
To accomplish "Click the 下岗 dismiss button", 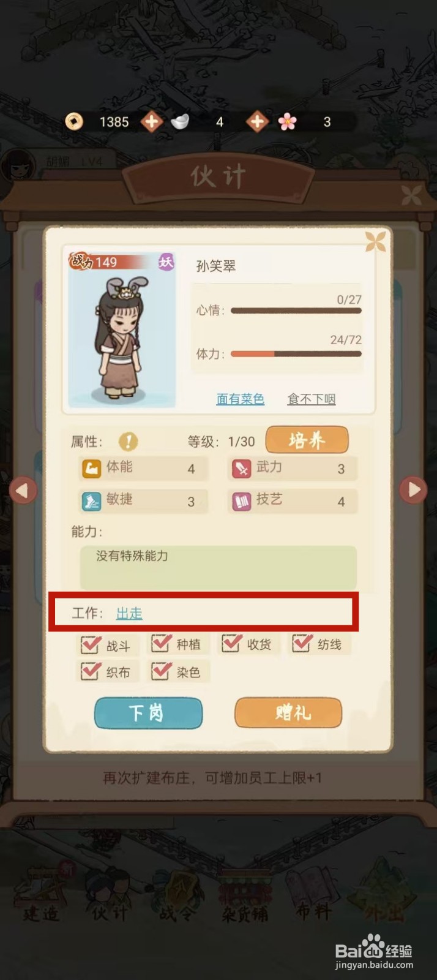I will click(x=148, y=713).
